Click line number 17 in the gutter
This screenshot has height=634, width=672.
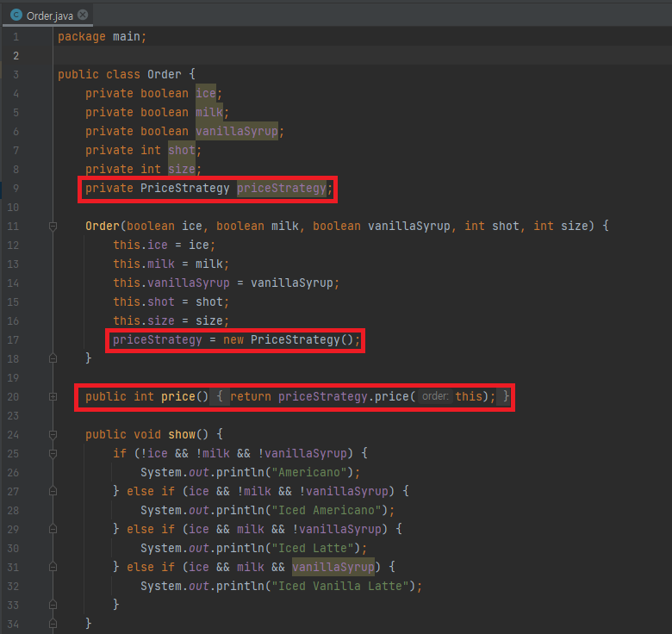coord(13,339)
